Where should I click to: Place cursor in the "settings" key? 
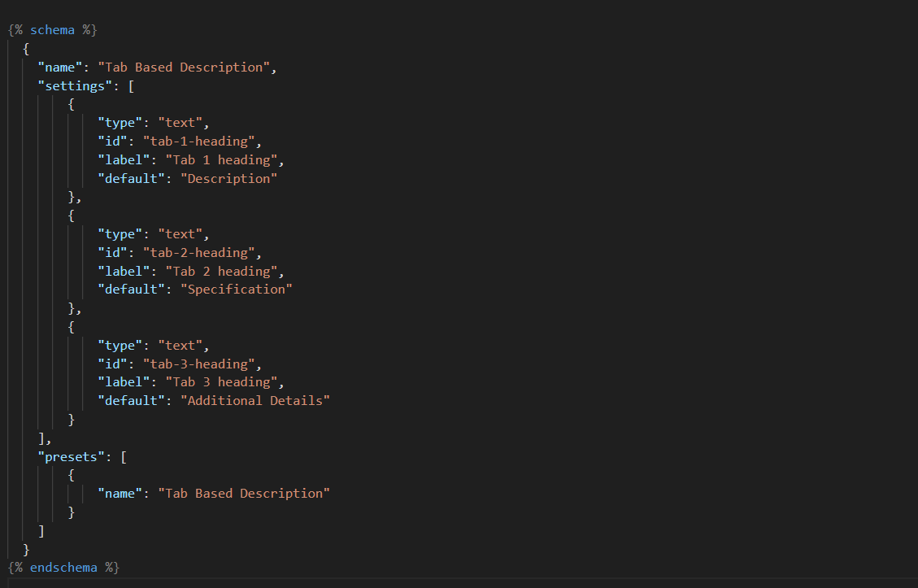tap(72, 85)
